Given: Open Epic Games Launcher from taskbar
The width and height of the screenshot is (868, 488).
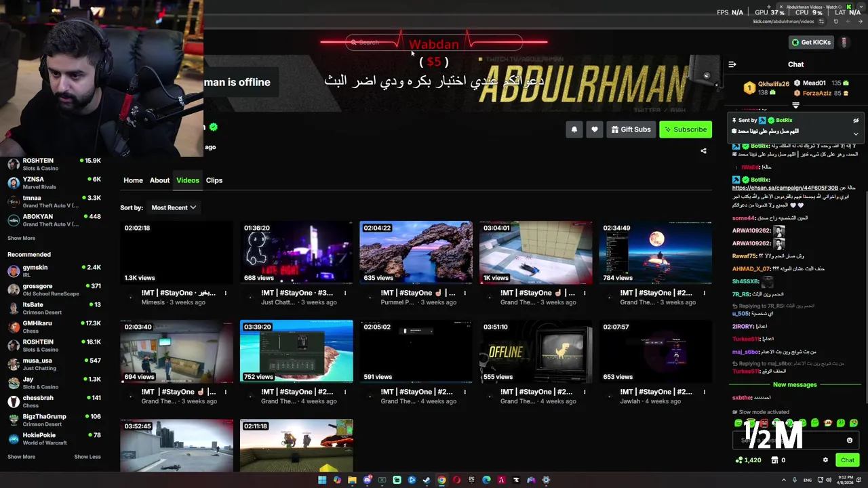Looking at the screenshot, I should [471, 480].
